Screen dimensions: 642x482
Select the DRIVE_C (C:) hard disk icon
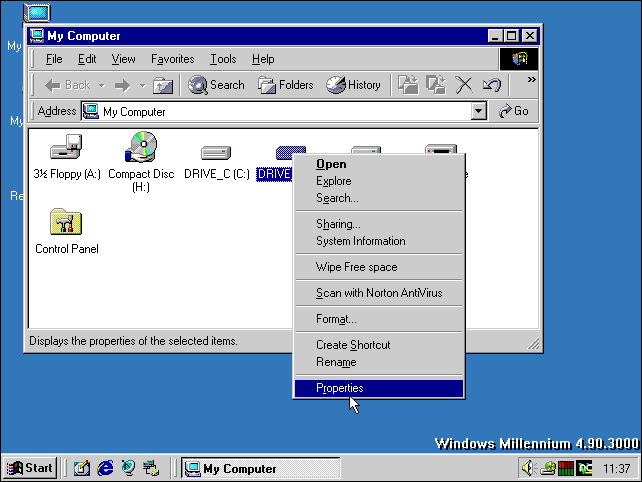[216, 153]
